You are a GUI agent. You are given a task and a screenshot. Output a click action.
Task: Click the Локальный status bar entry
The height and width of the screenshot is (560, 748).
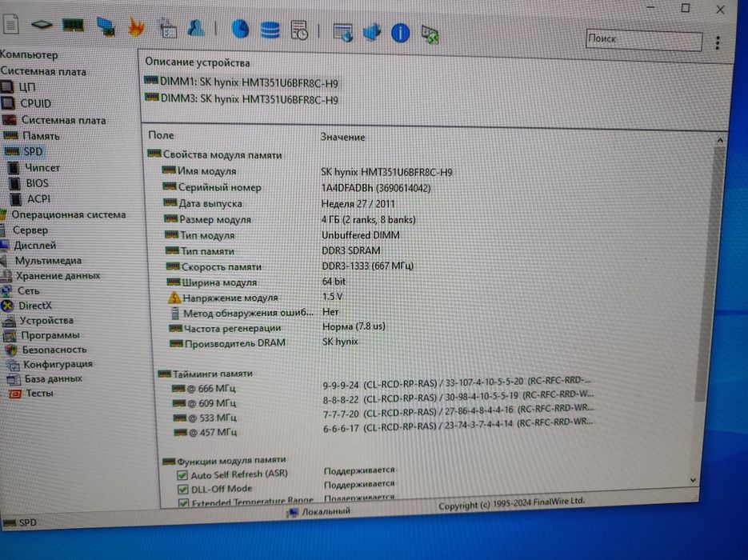(318, 511)
